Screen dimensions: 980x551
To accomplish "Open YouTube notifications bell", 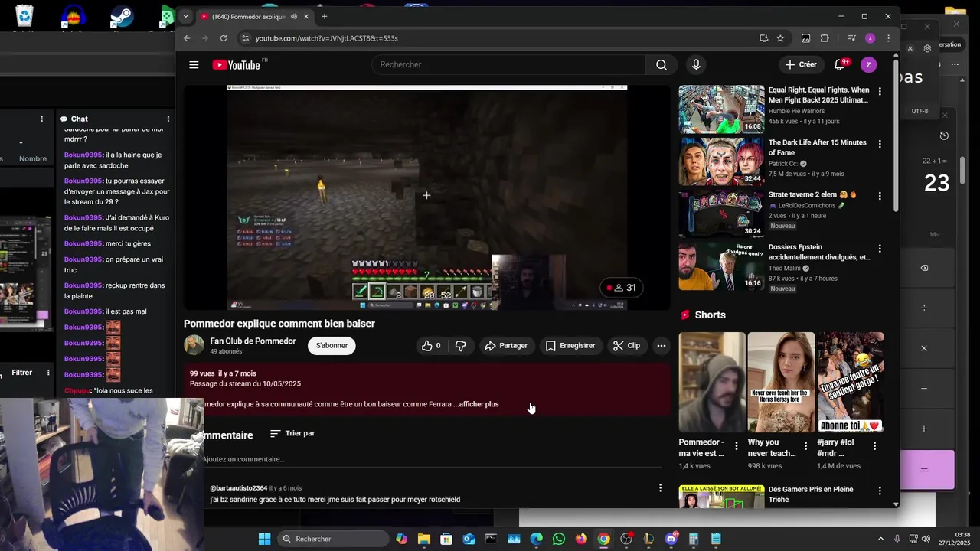I will point(840,65).
